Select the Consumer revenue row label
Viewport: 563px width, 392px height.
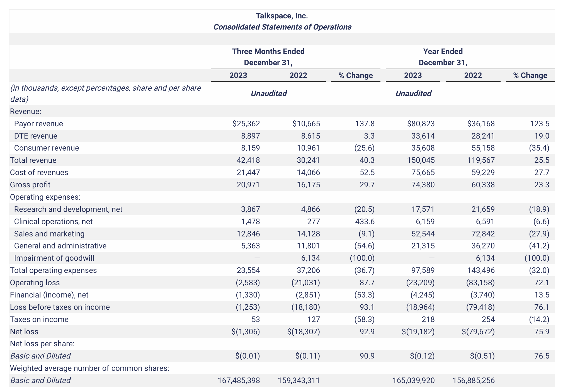(47, 148)
